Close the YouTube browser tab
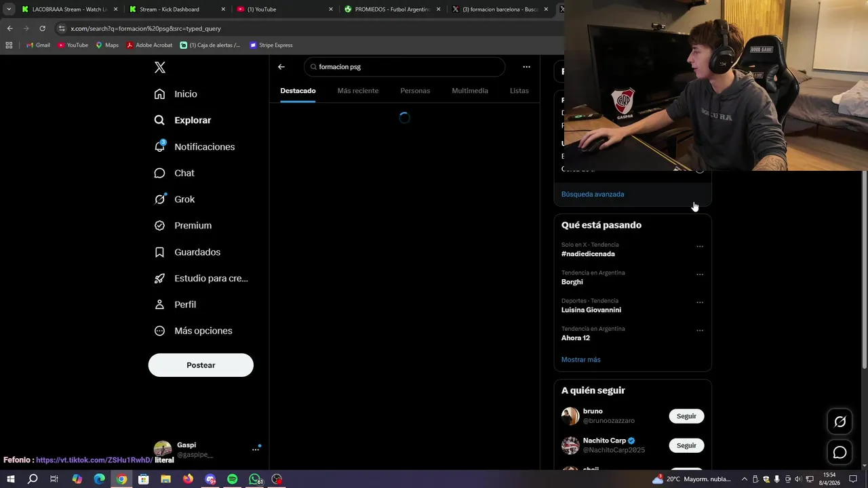Image resolution: width=868 pixels, height=488 pixels. (331, 9)
